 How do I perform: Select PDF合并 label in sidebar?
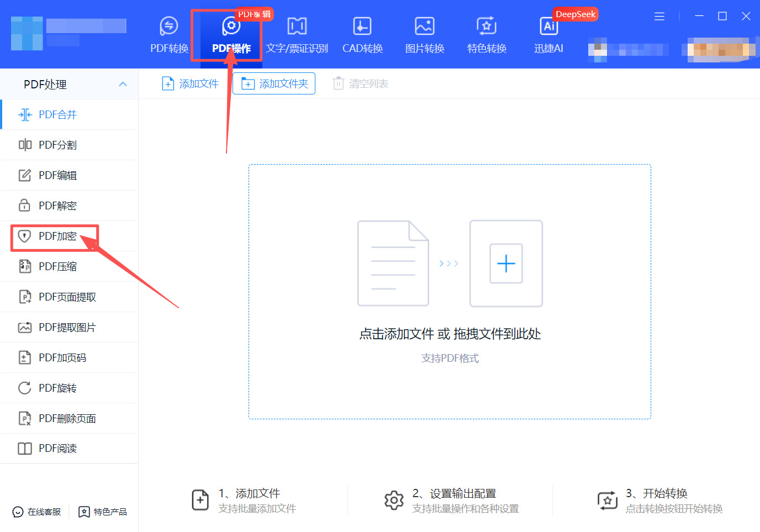tap(57, 114)
